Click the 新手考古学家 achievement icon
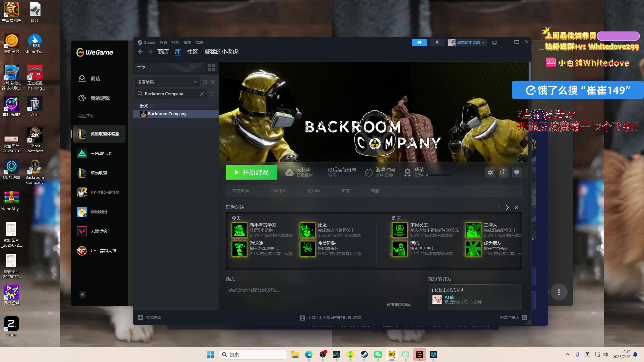Viewport: 644px width, 362px height. coord(239,230)
